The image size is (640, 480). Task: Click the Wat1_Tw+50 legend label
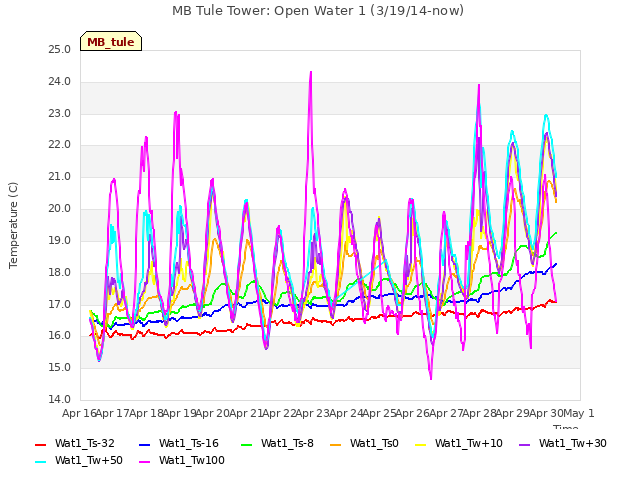pyautogui.click(x=89, y=460)
